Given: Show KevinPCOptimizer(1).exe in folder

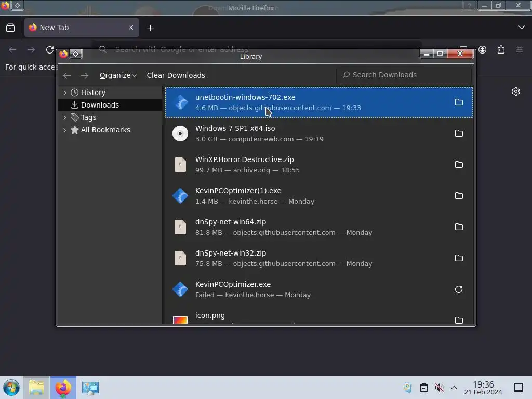Looking at the screenshot, I should click(x=459, y=196).
